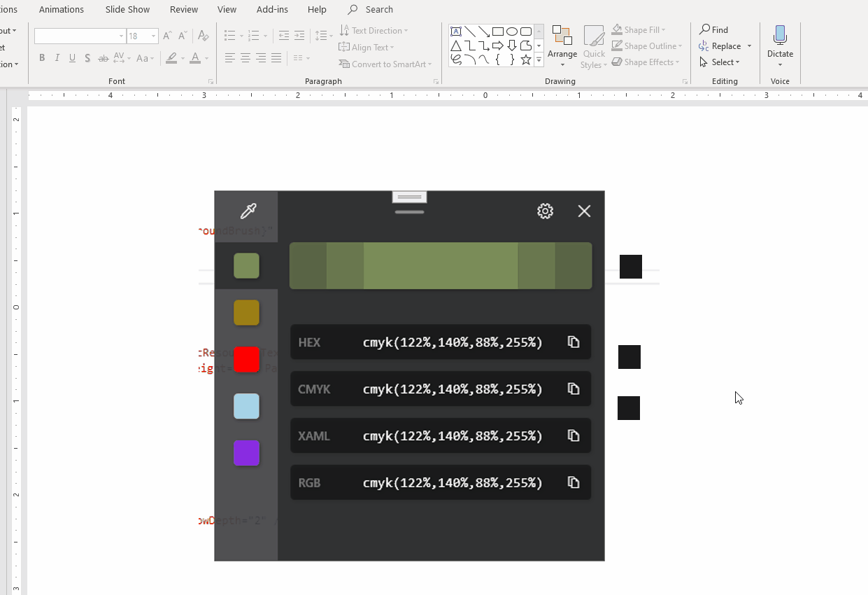Toggle Italic formatting
Screen dimensions: 868x595
coord(57,58)
